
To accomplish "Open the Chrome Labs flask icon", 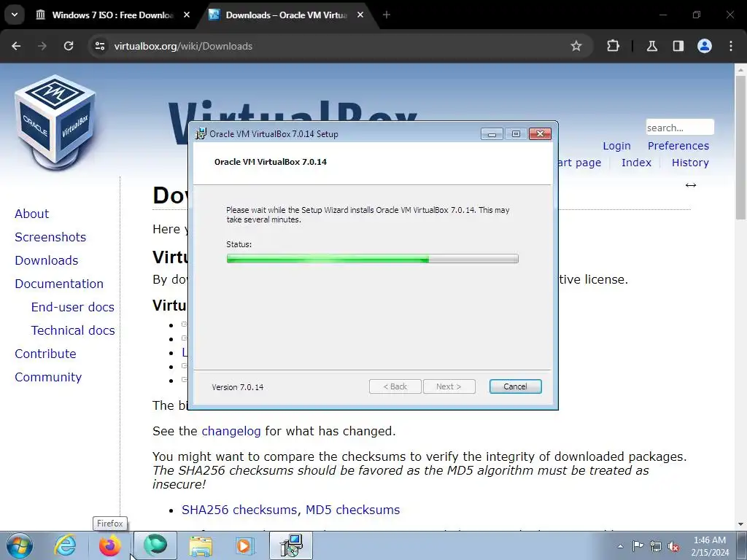I will tap(652, 46).
